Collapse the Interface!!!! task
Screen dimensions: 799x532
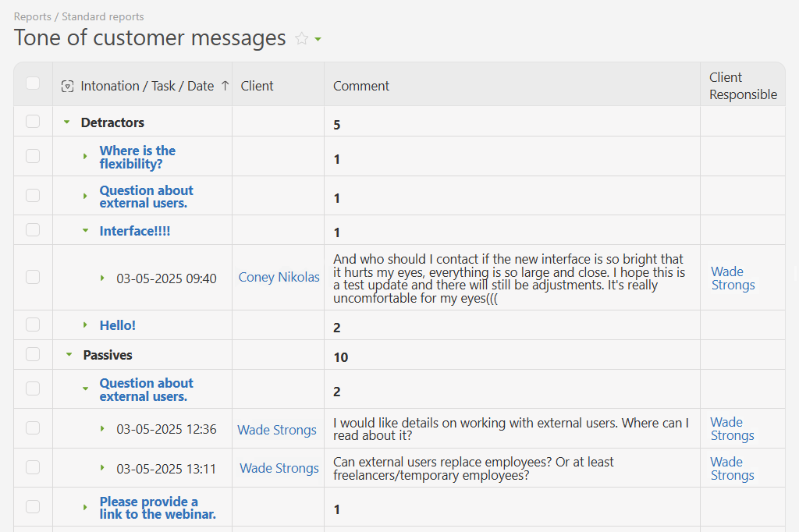[x=85, y=231]
